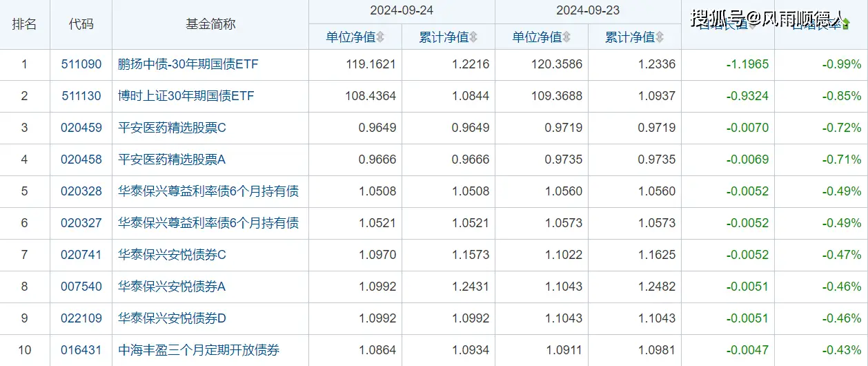The image size is (868, 366).
Task: Select rank number 10 cell
Action: [25, 350]
